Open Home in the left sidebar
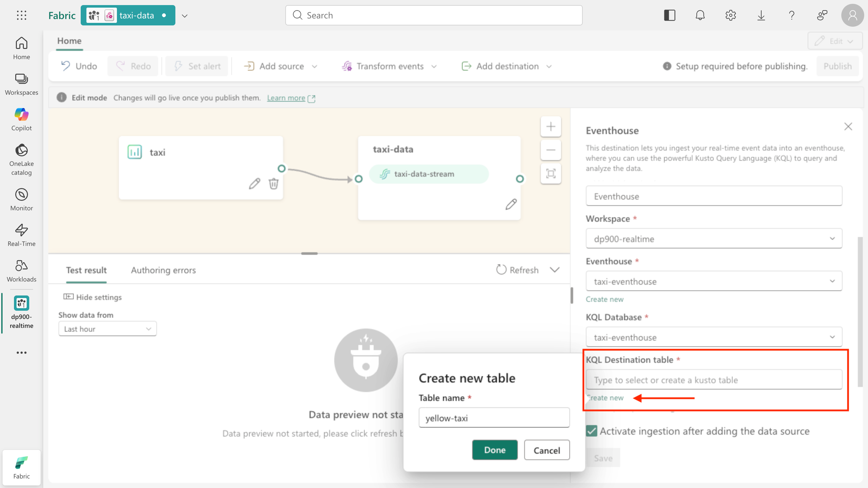 click(x=22, y=48)
